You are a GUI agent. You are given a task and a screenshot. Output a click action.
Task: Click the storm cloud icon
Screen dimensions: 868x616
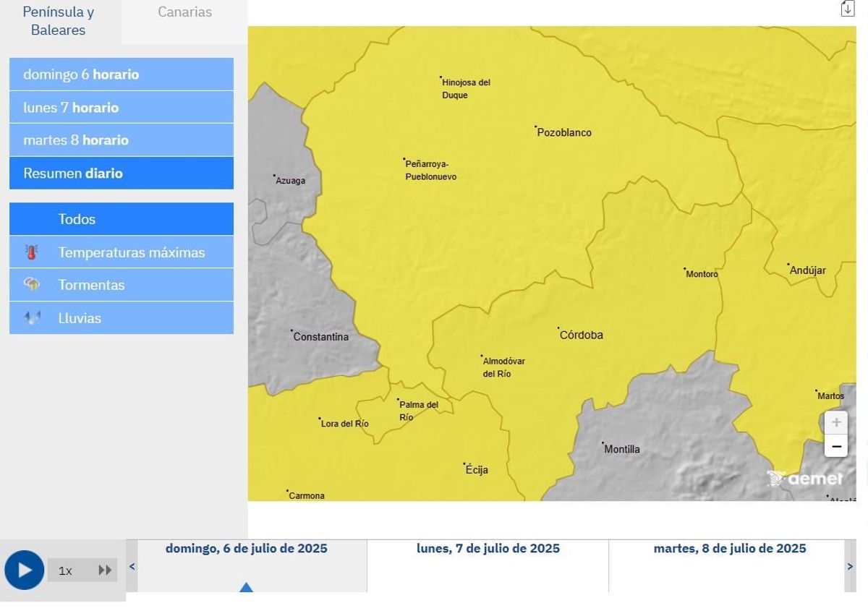point(32,284)
